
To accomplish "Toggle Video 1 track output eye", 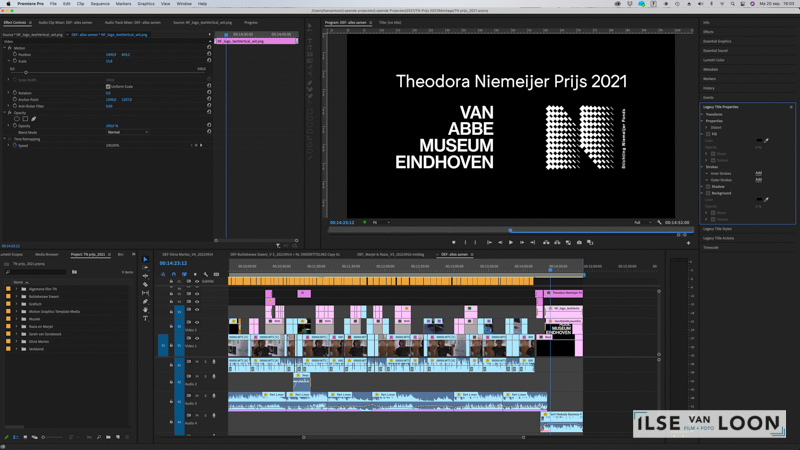I will [197, 338].
